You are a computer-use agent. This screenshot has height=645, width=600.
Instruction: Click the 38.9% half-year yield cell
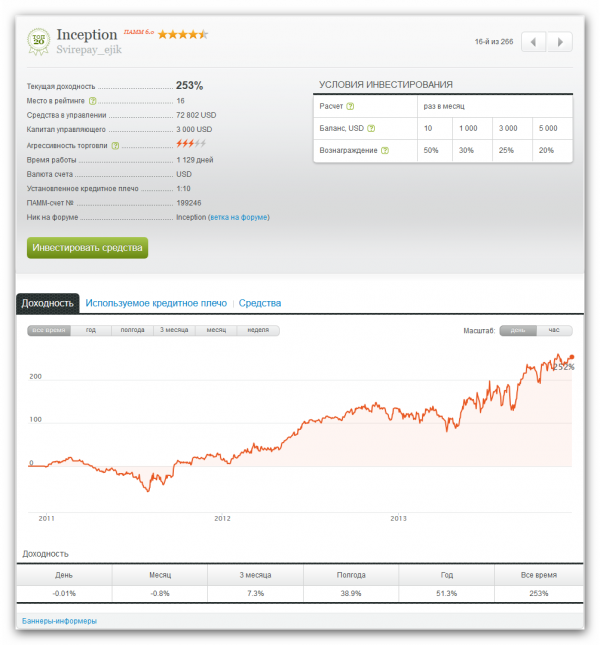tap(351, 594)
